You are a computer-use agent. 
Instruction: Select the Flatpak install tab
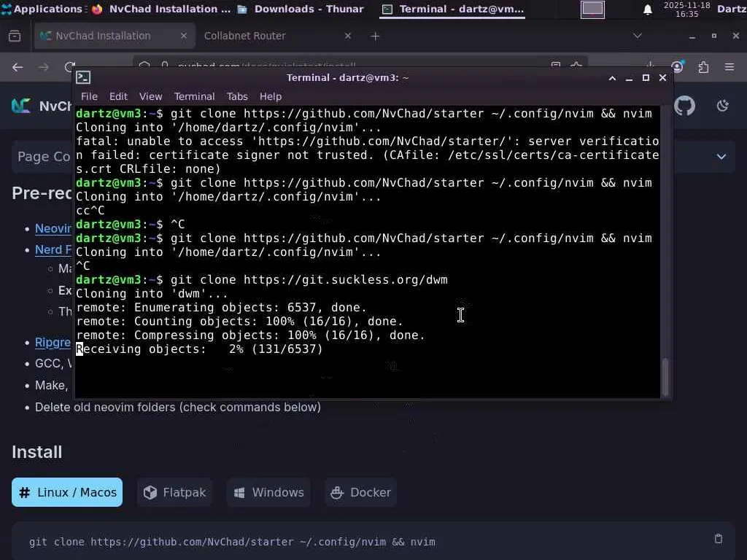point(175,492)
